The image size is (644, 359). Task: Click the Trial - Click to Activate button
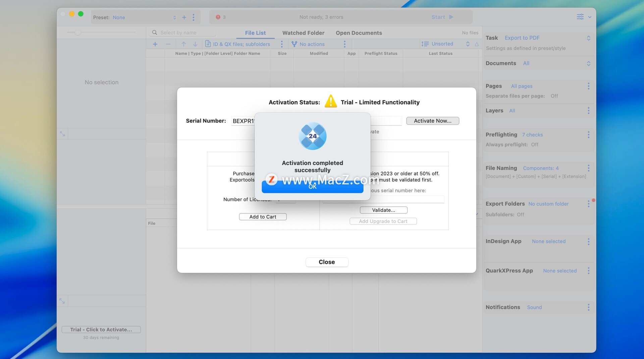pyautogui.click(x=101, y=329)
